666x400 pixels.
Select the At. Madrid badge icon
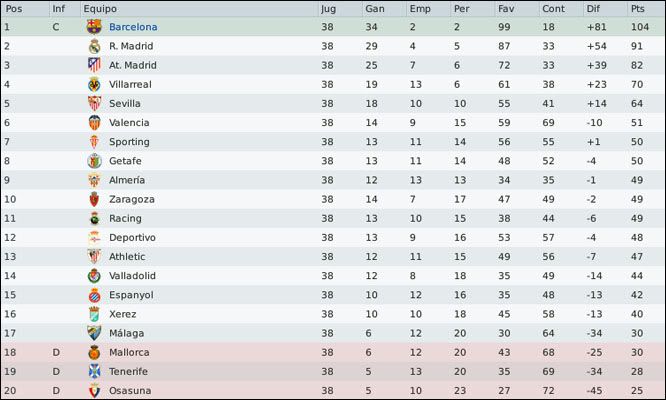pos(94,65)
